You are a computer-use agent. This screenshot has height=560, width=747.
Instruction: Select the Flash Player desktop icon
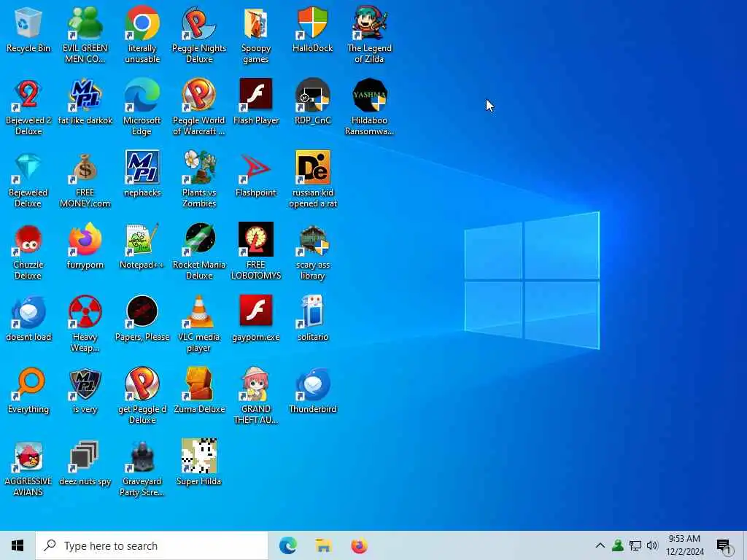[256, 101]
